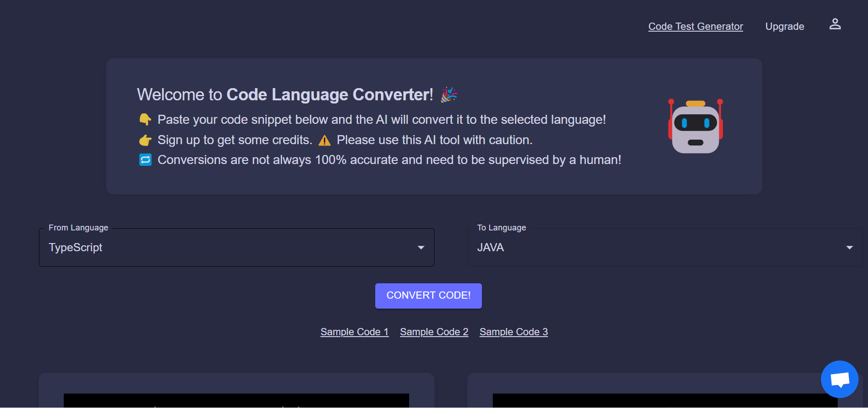868x408 pixels.
Task: Click the "Sign up to get some credits." text
Action: click(235, 140)
